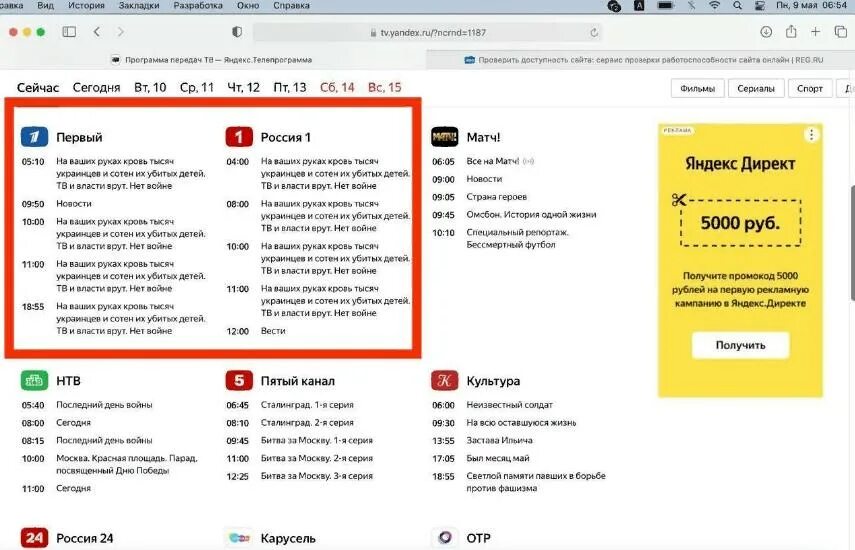Click the page vertical scrollbar
This screenshot has height=550, width=855.
[852, 243]
